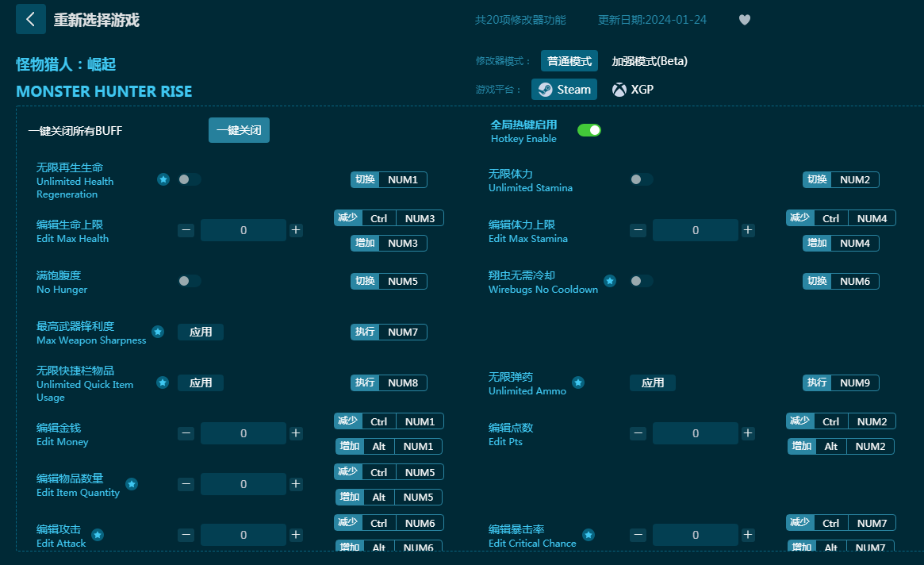
Task: Click star icon beside Unlimited Ammo
Action: point(578,382)
